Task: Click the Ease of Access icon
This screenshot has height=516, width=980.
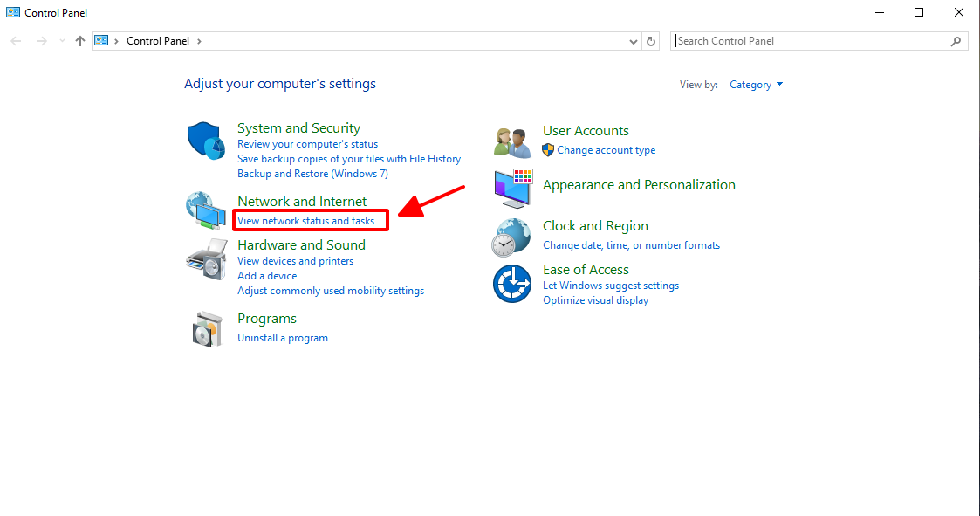Action: pos(512,284)
